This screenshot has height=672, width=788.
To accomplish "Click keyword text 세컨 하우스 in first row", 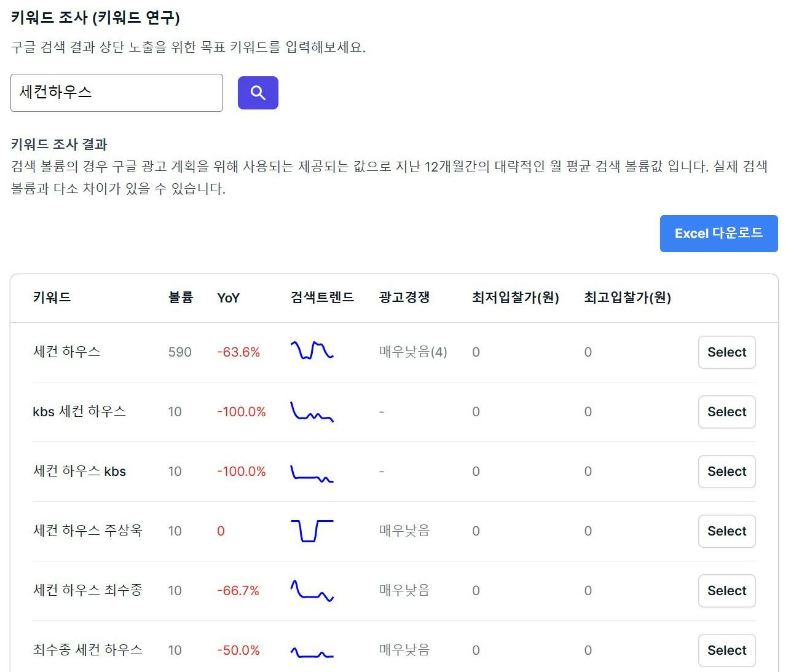I will tap(66, 352).
